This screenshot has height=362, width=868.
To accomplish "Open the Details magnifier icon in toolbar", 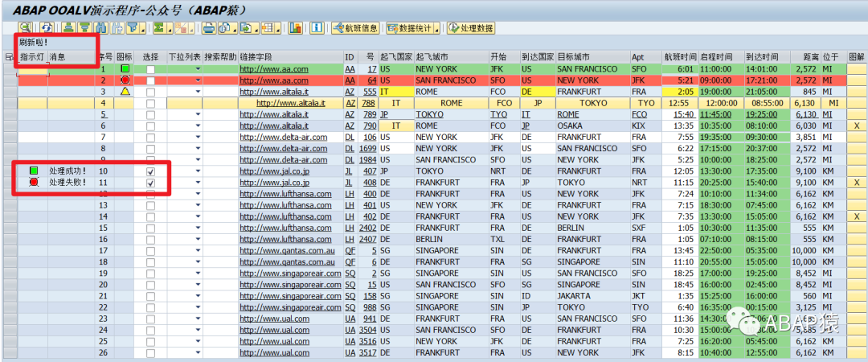I will 26,27.
